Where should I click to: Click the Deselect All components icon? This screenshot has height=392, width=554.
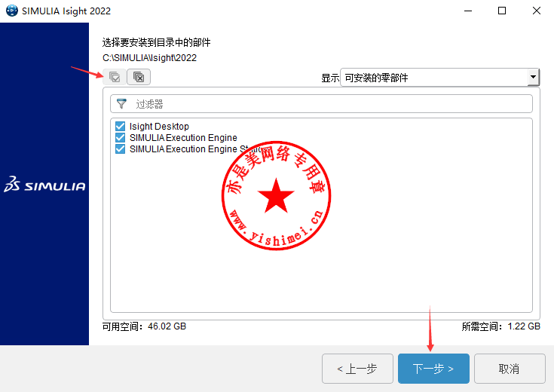click(139, 77)
